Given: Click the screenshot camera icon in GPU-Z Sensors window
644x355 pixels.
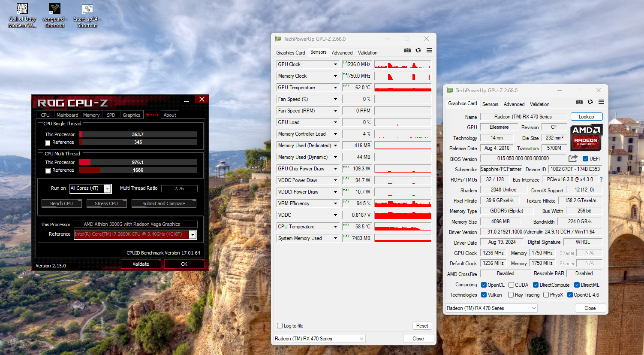Looking at the screenshot, I should (x=407, y=51).
